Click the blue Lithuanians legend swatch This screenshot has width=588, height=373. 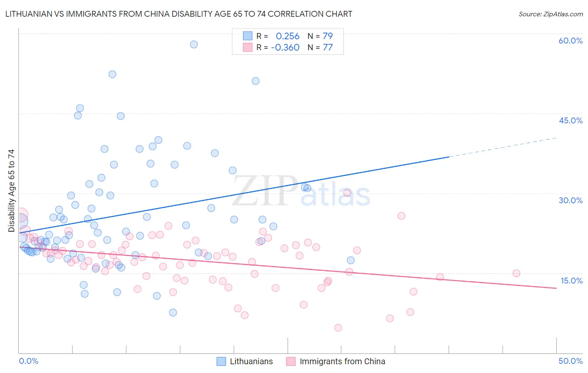click(221, 361)
